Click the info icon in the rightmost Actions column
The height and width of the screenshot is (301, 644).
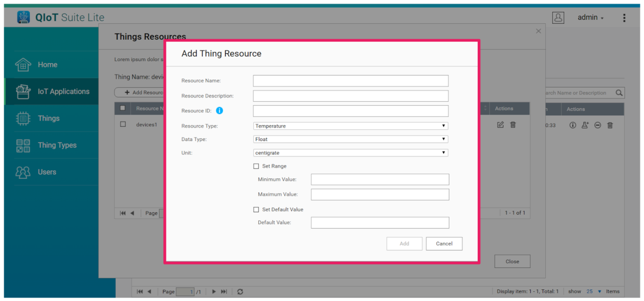(573, 125)
